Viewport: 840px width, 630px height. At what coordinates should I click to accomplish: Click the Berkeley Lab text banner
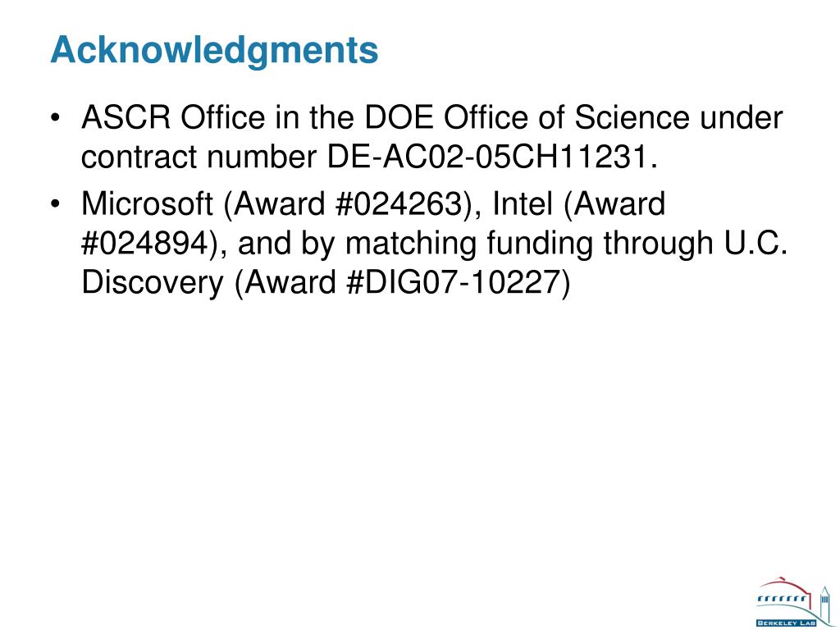(787, 623)
